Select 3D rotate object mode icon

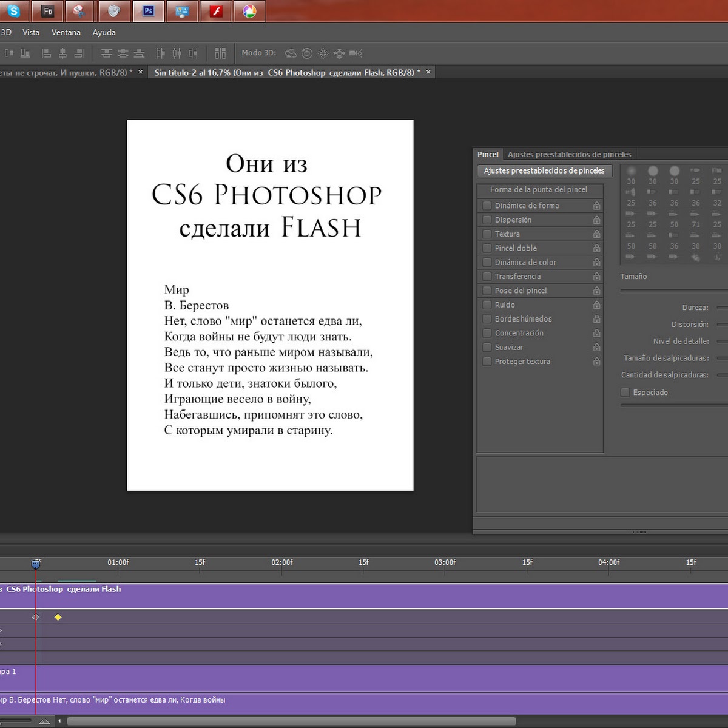coord(291,53)
